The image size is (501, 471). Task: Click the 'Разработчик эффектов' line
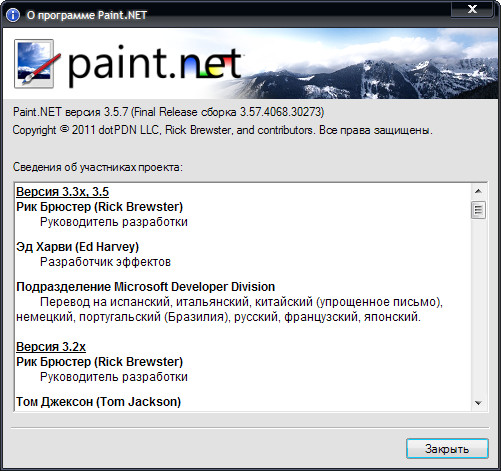(x=105, y=262)
